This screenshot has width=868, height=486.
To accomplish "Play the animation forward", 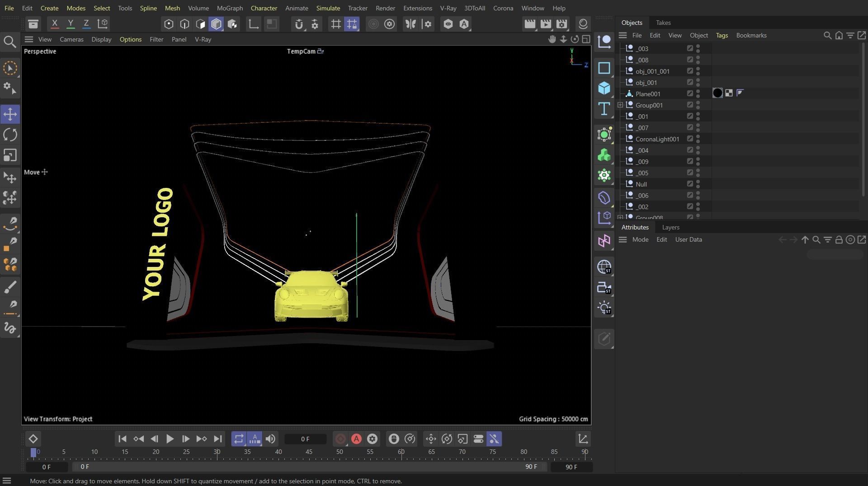I will [170, 439].
